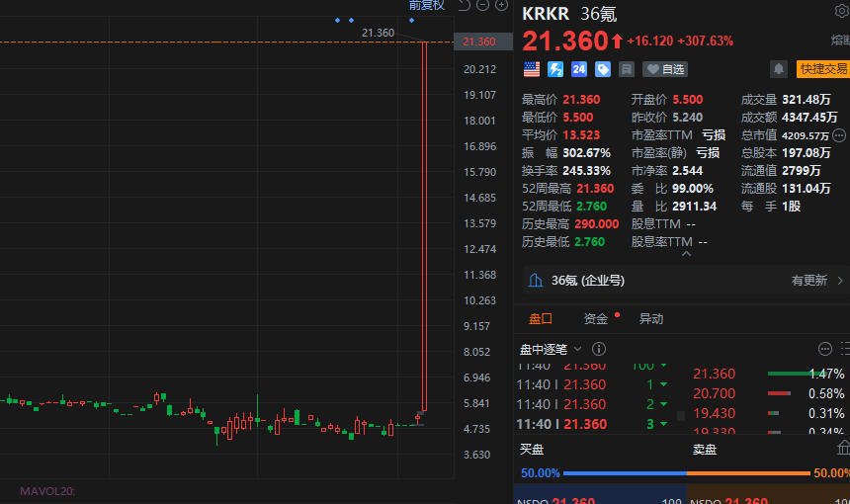
Task: Click the tick row with volume 3
Action: tap(595, 424)
